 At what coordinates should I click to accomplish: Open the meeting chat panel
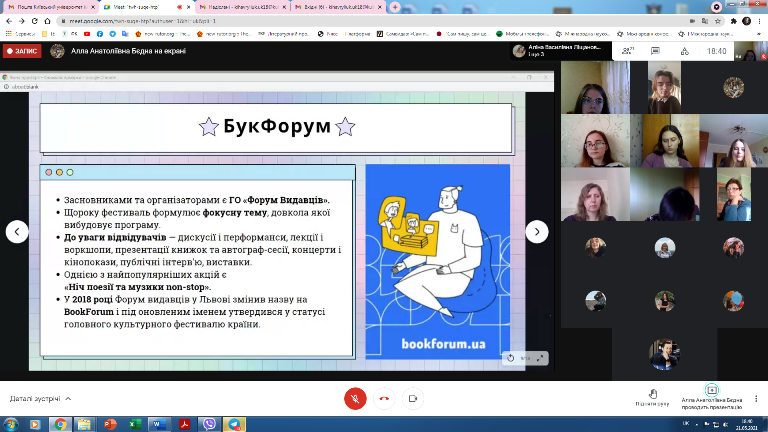pos(655,51)
